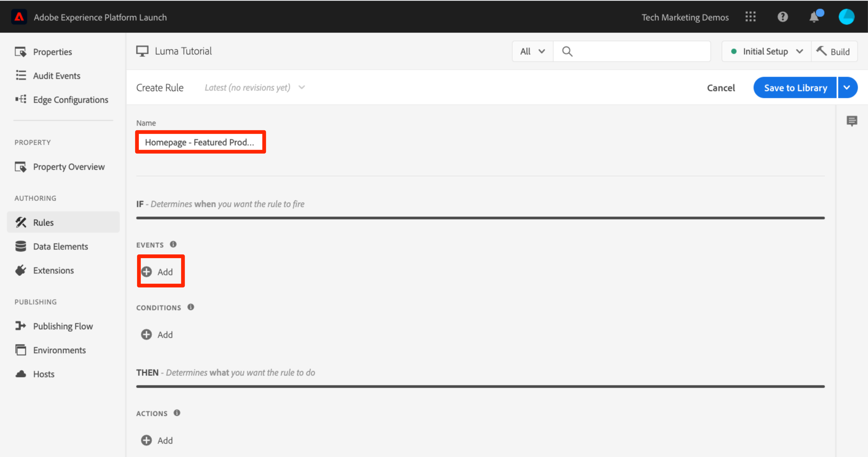Expand the Save to Library arrow menu
868x457 pixels.
(847, 87)
